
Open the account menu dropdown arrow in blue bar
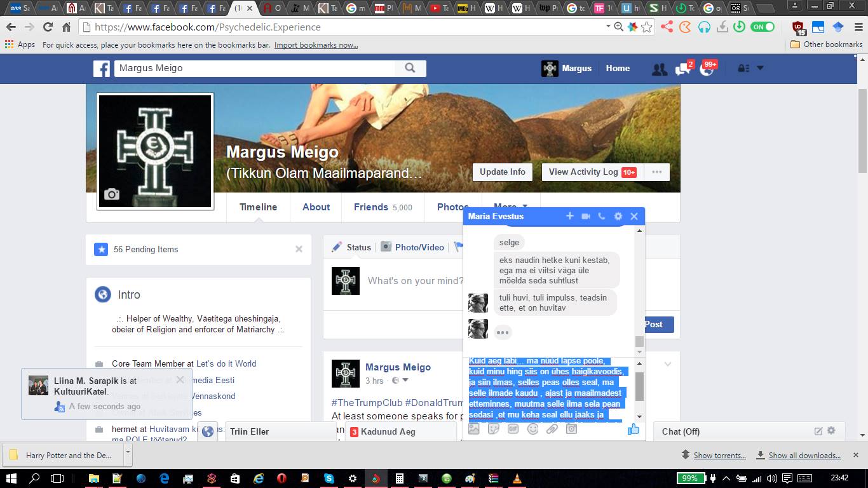(x=759, y=68)
